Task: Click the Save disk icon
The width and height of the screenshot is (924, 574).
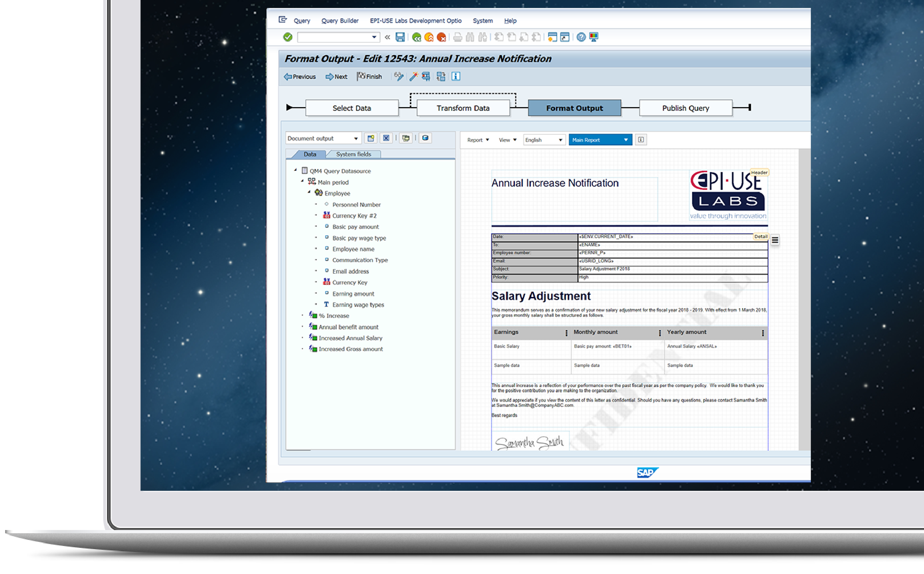Action: (400, 37)
